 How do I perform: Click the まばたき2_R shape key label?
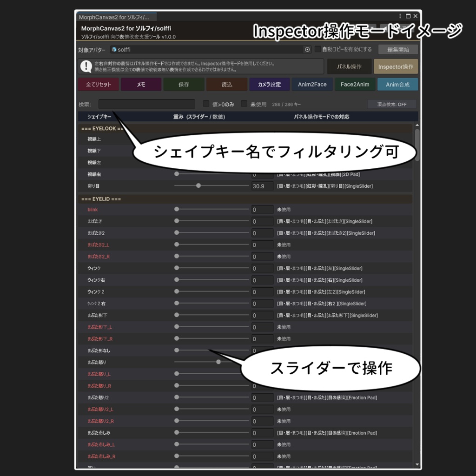tap(99, 257)
